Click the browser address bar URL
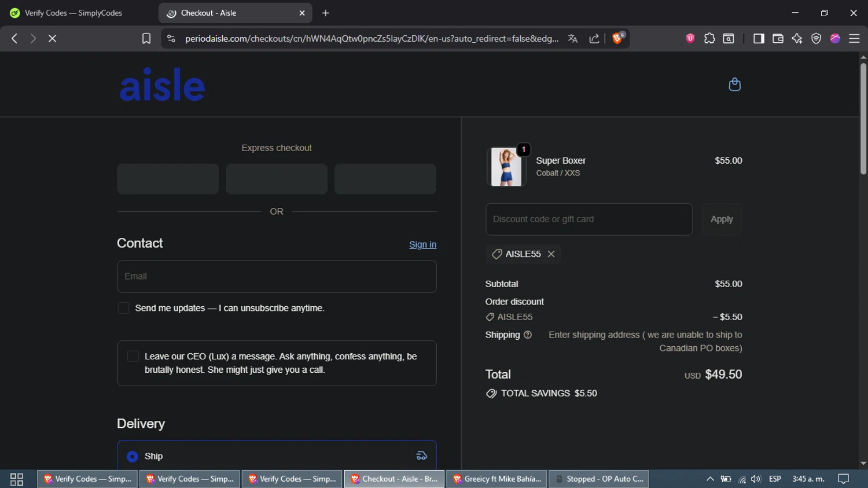 coord(372,38)
